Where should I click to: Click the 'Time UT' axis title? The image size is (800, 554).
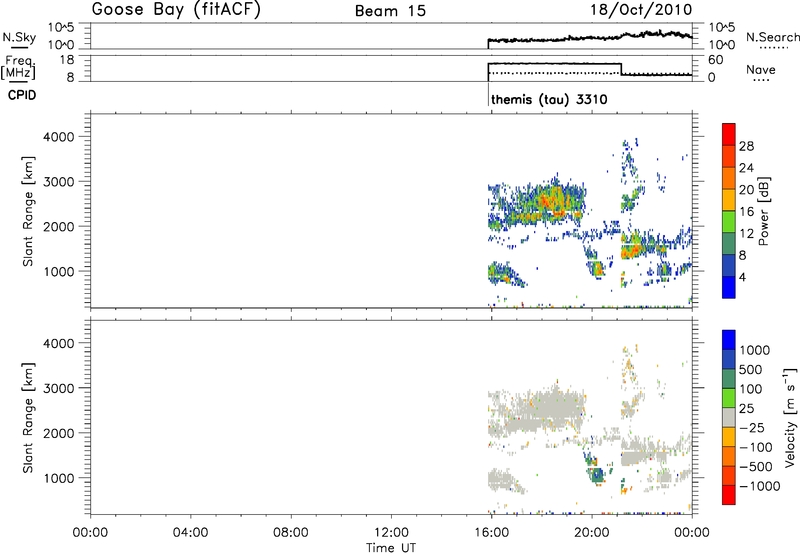tap(391, 548)
